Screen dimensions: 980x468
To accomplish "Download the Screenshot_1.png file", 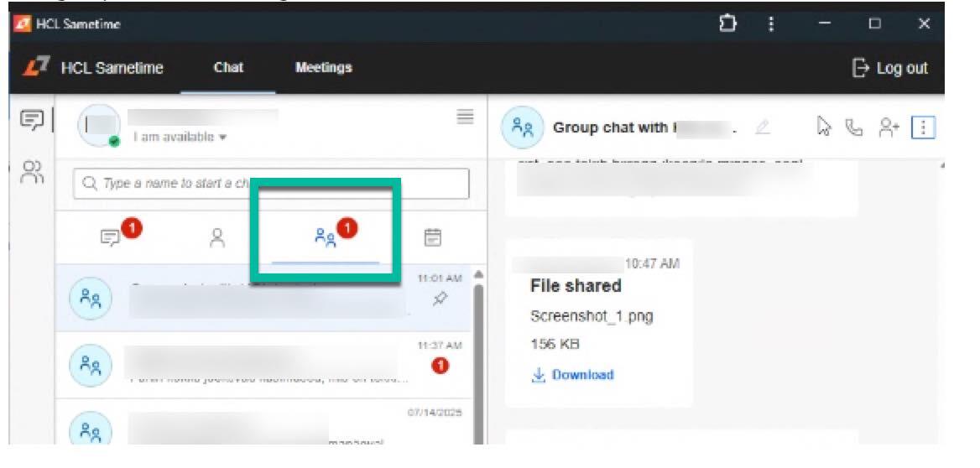I will click(x=573, y=375).
